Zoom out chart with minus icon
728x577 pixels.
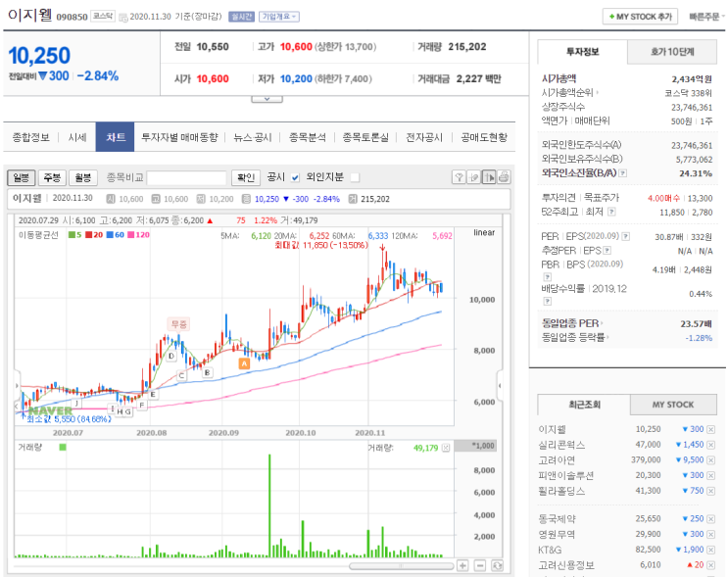pos(480,565)
